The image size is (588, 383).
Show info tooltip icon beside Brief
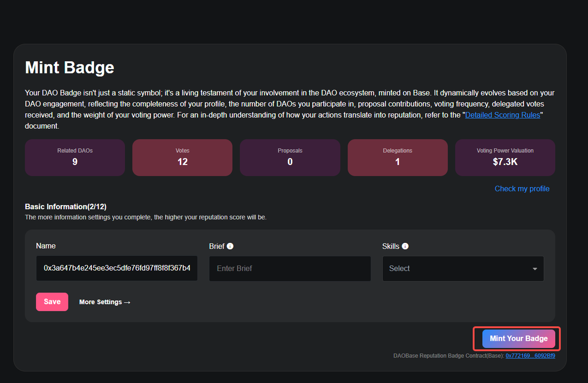pyautogui.click(x=230, y=246)
